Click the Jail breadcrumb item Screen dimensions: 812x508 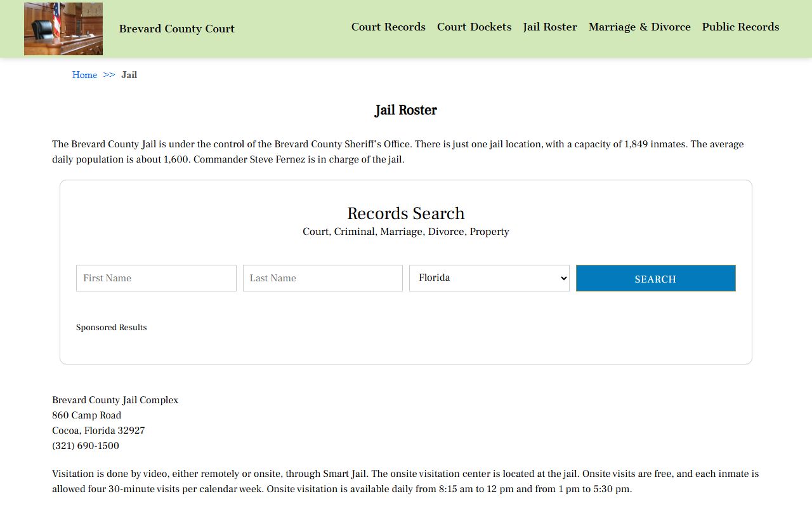pos(129,75)
